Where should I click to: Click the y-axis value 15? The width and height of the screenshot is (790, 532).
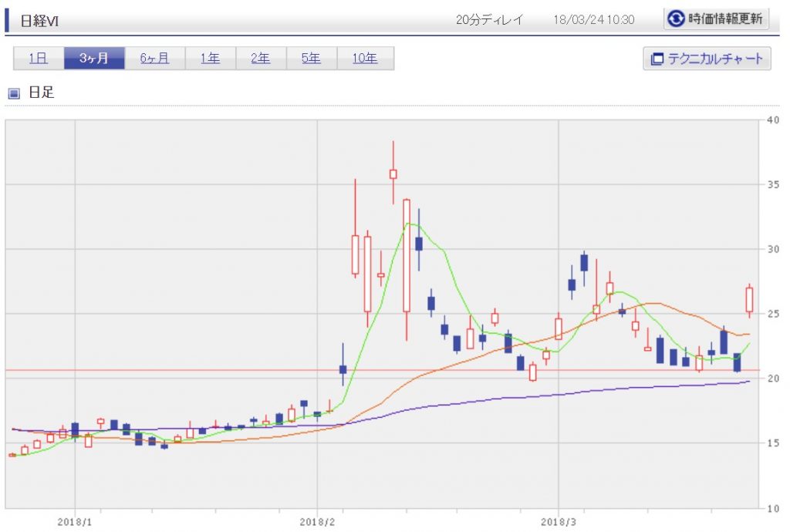(x=773, y=443)
